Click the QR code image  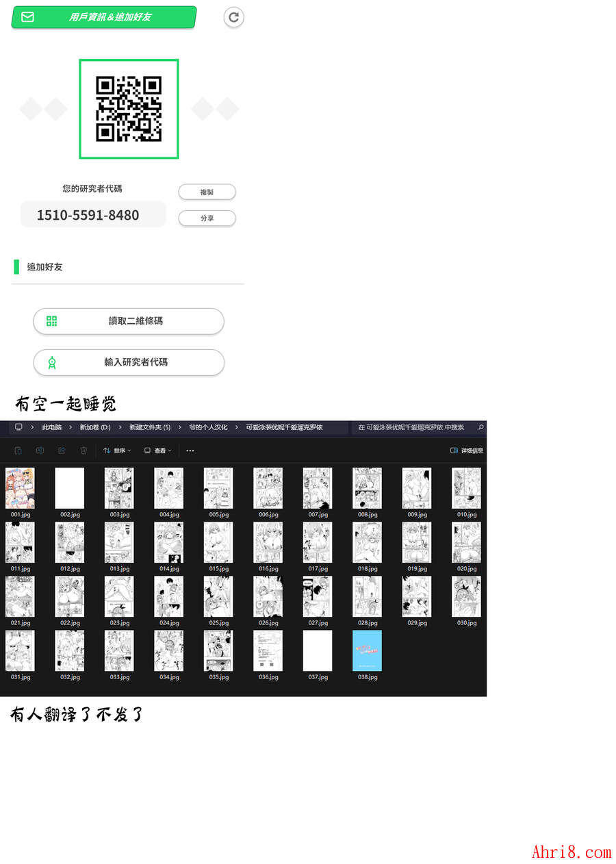pyautogui.click(x=129, y=109)
